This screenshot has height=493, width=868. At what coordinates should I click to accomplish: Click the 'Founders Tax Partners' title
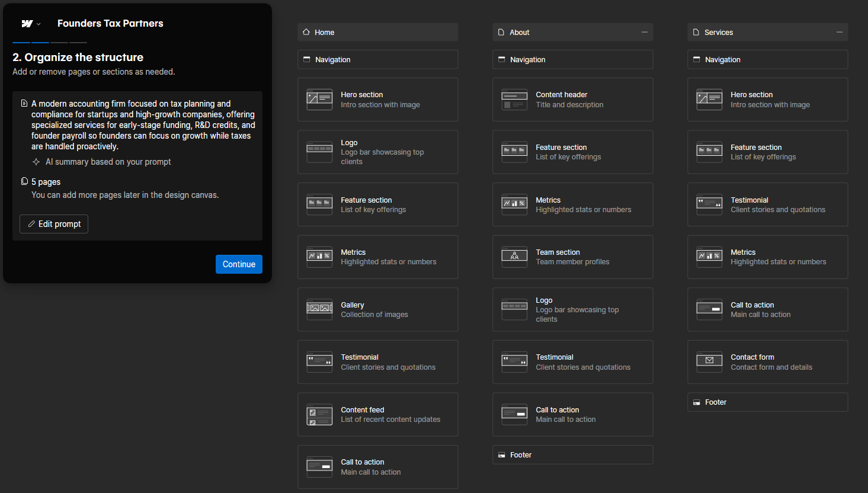point(110,24)
